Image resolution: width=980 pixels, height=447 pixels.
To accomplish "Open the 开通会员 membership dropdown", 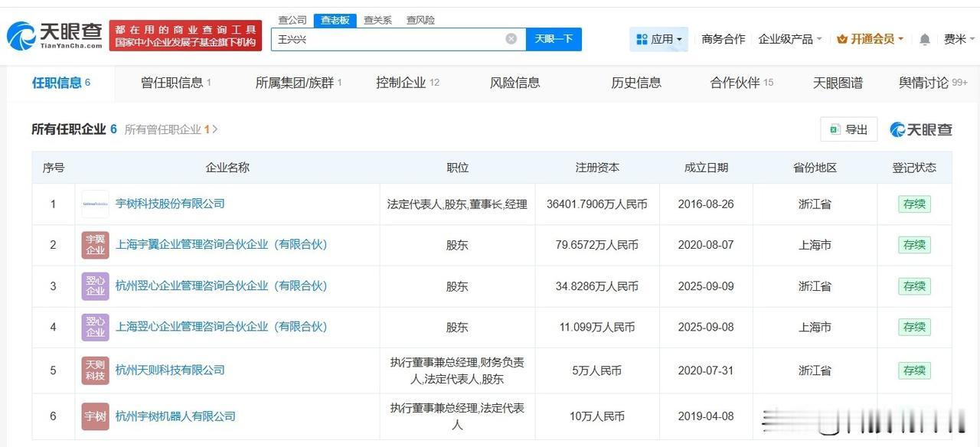I will 871,39.
